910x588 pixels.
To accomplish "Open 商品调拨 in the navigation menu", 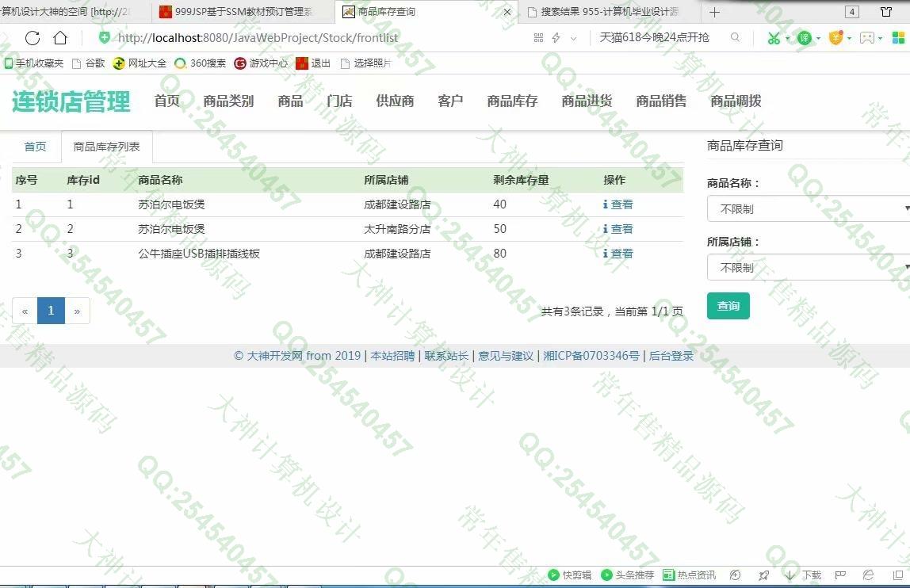I will (x=736, y=101).
